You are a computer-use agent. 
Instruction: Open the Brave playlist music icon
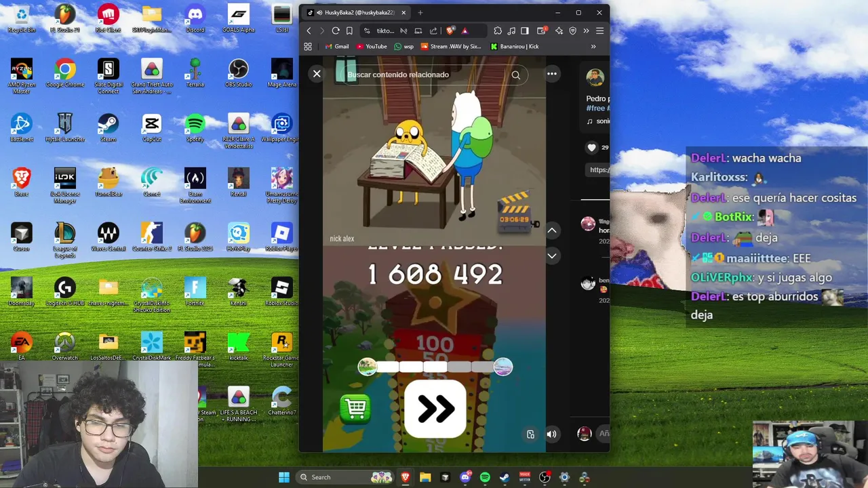point(511,30)
